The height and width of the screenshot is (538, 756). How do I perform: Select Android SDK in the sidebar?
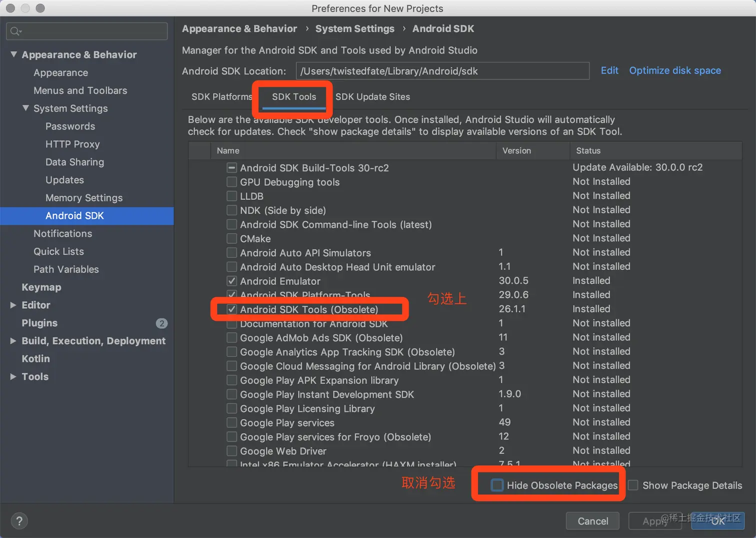(x=87, y=216)
